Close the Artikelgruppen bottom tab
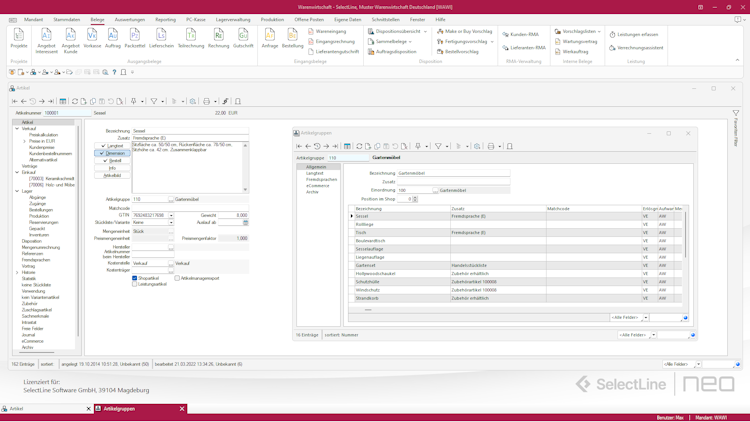Viewport: 750px width, 422px height. coord(182,409)
